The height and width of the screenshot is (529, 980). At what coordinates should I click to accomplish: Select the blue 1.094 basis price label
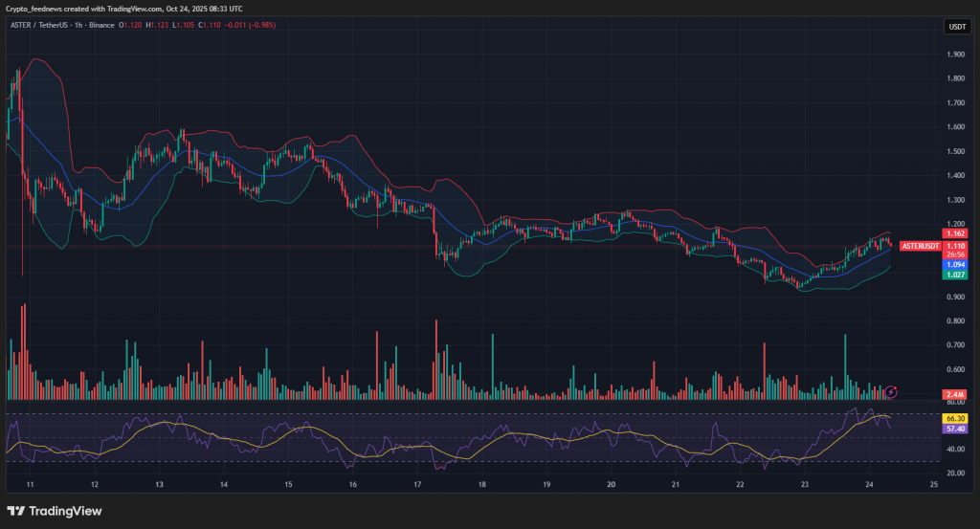[954, 265]
